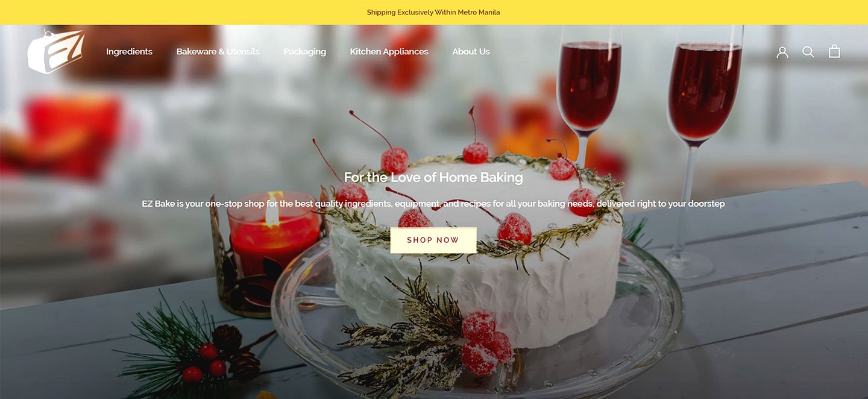
Task: Select Packaging in the navigation bar
Action: click(x=304, y=52)
